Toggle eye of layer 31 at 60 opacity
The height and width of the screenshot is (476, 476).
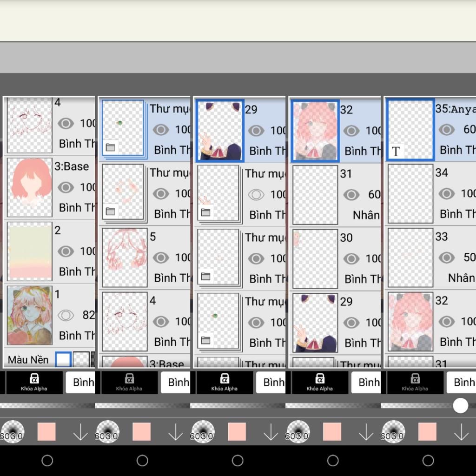[x=351, y=195]
